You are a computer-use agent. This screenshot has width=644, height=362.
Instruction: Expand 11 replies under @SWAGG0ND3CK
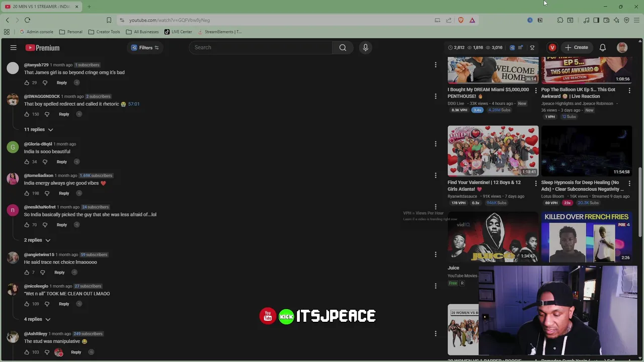coord(38,130)
